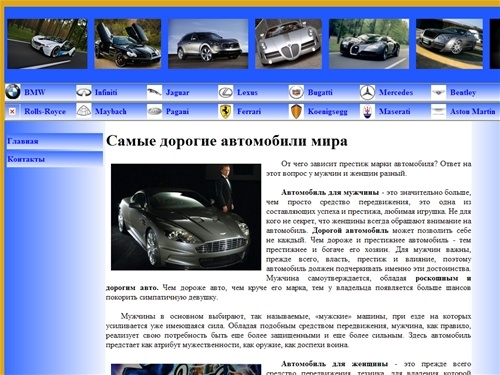500x375 pixels.
Task: Click the Koenigsegg shield icon
Action: point(296,111)
